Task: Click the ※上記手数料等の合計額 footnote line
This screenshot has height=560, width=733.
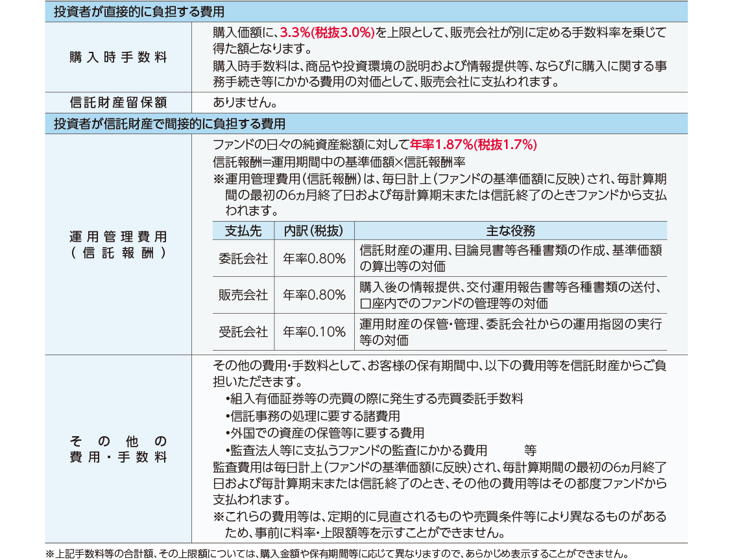Action: click(x=337, y=554)
